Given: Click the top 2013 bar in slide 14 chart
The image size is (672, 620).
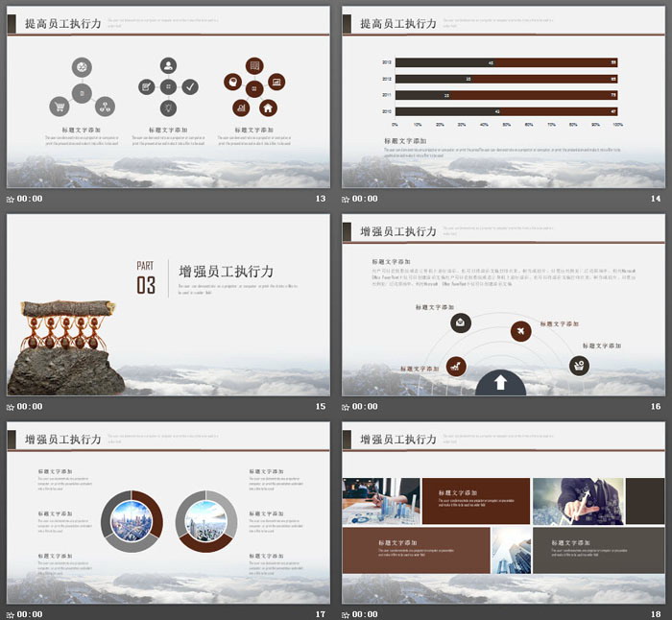Looking at the screenshot, I should pyautogui.click(x=506, y=63).
